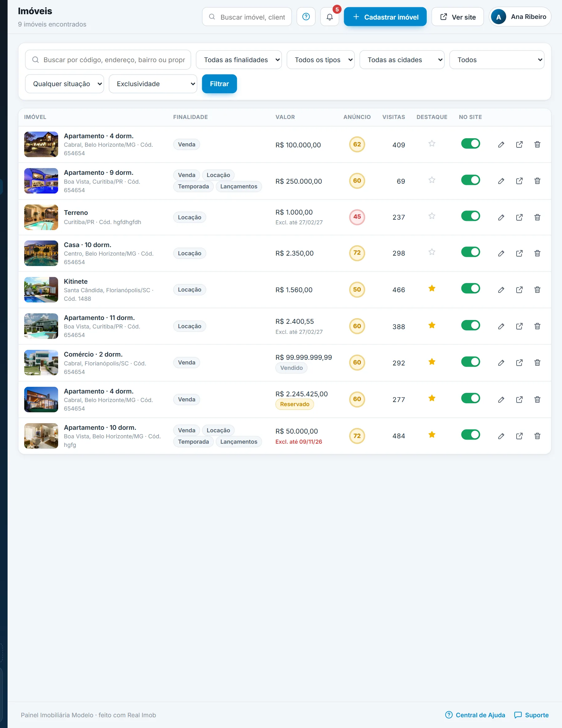
Task: Unstar the Kitinete featured listing
Action: tap(432, 288)
